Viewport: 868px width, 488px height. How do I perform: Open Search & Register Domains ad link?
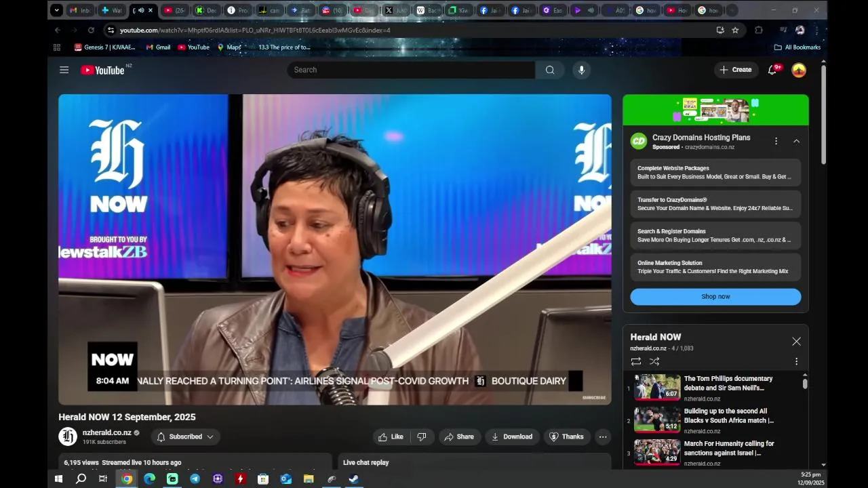point(715,235)
